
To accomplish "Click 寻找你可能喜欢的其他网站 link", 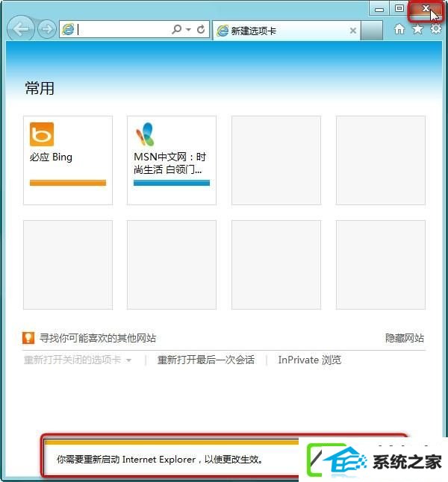I will pos(98,338).
